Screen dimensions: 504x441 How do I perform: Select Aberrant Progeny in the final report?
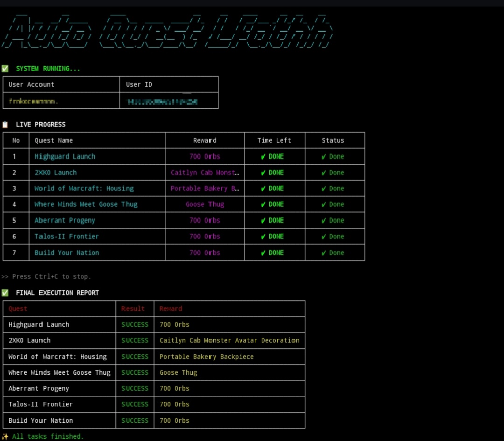coord(39,388)
